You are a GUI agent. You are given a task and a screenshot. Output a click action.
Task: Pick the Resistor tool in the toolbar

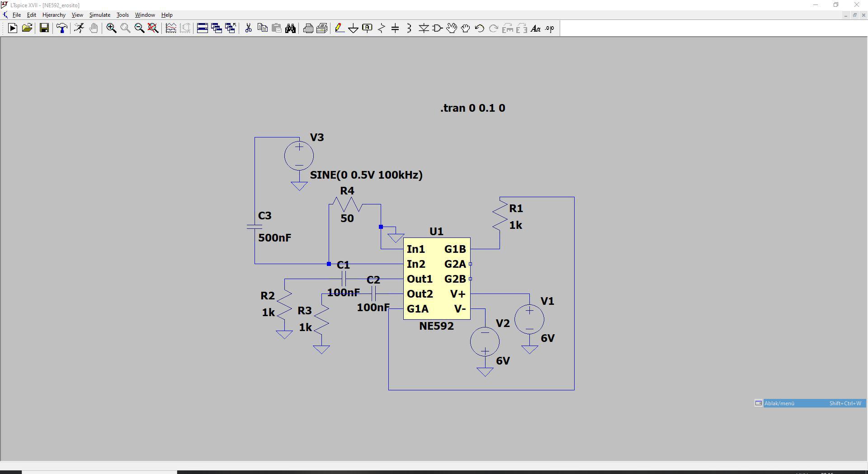pos(382,28)
